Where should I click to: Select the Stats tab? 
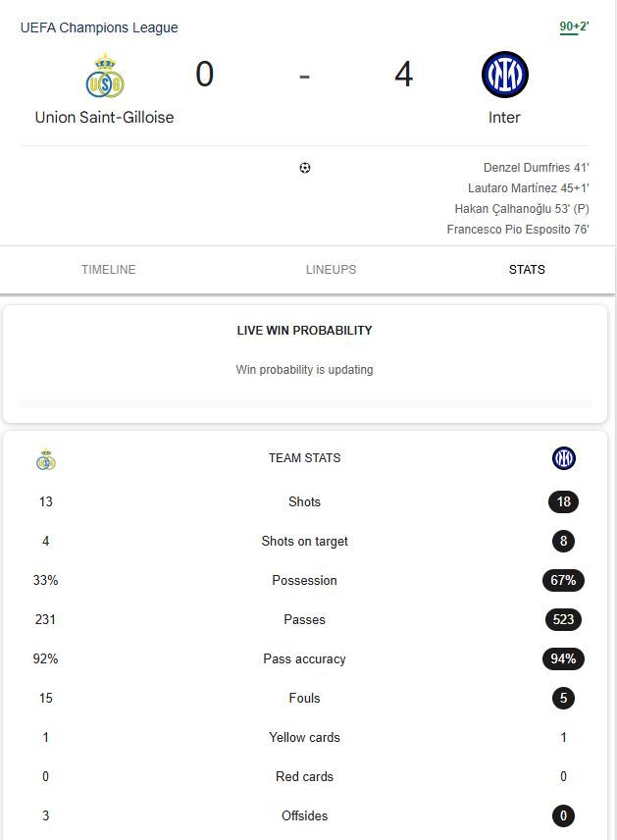click(x=527, y=269)
